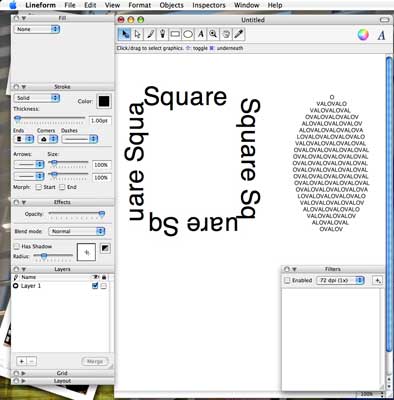The height and width of the screenshot is (400, 394).
Task: Select the arrow selection tool
Action: pos(124,34)
